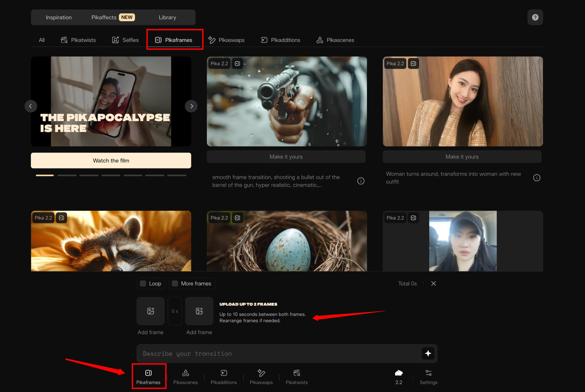The height and width of the screenshot is (392, 585).
Task: Click the Pika 2.2 label on gun thumbnail
Action: pyautogui.click(x=219, y=64)
